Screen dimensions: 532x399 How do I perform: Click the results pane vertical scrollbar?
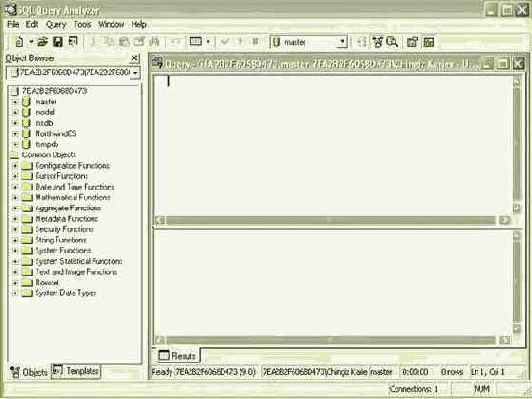[x=517, y=283]
